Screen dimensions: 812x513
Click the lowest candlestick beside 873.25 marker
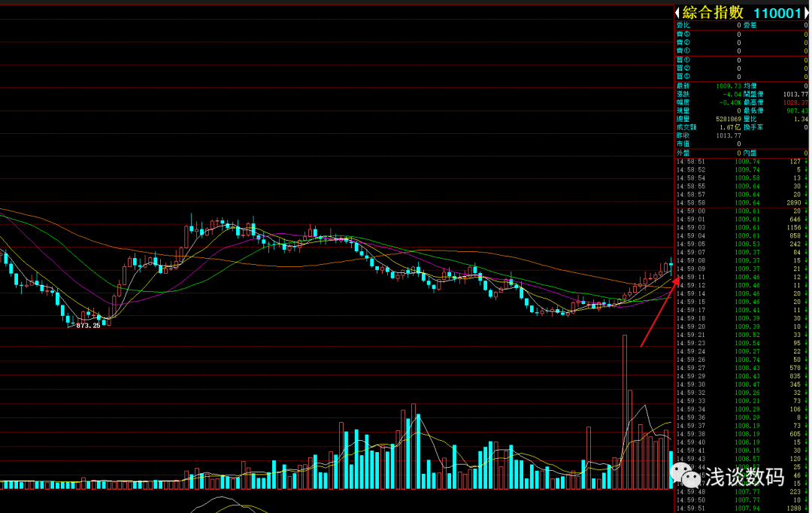coord(68,320)
